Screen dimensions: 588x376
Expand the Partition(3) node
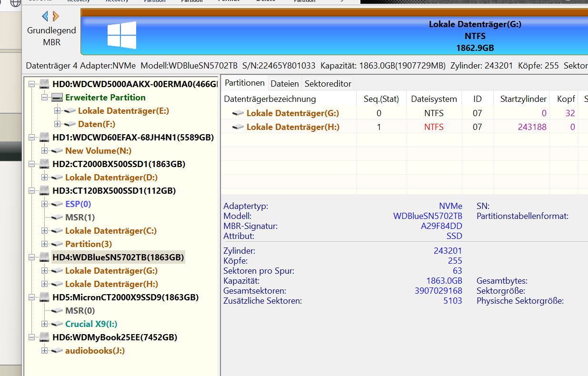tap(45, 244)
